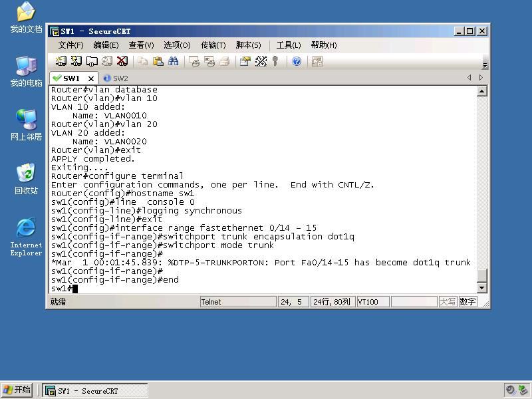Click the public key assistant icon

pyautogui.click(x=275, y=61)
